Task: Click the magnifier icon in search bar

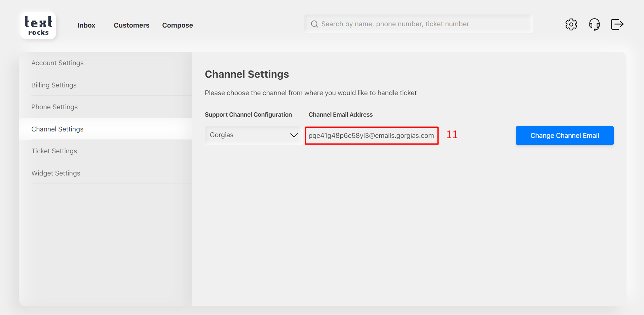Action: click(x=314, y=24)
